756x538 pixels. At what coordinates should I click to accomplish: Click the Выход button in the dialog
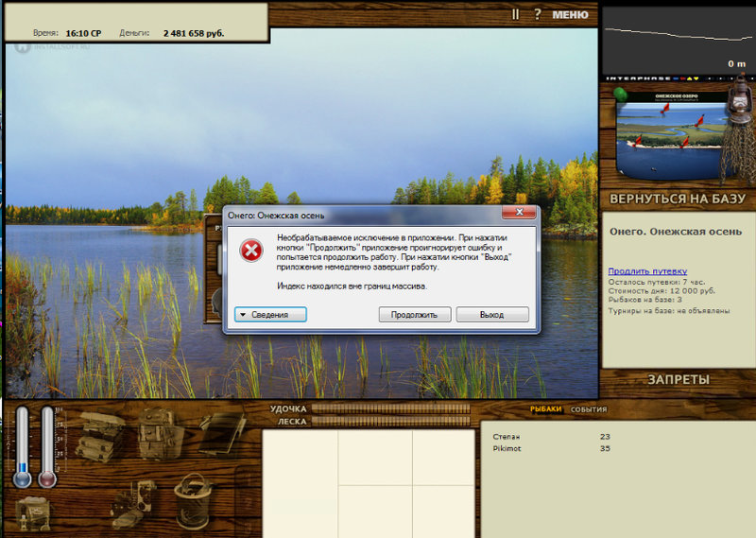click(492, 315)
